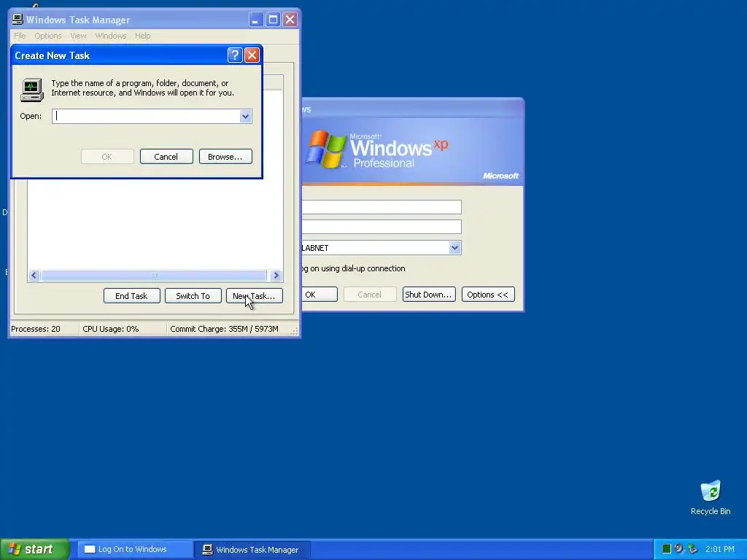The height and width of the screenshot is (560, 747).
Task: Click the Task Manager title bar icon
Action: coord(18,20)
